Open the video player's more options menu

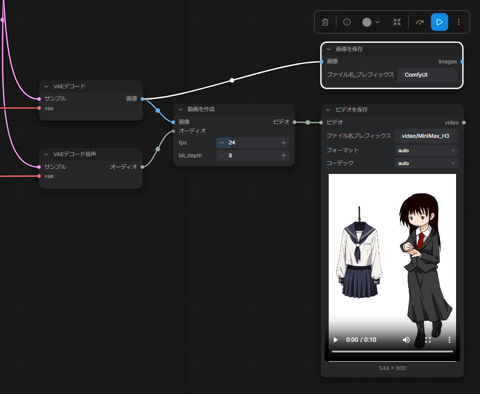[x=449, y=340]
